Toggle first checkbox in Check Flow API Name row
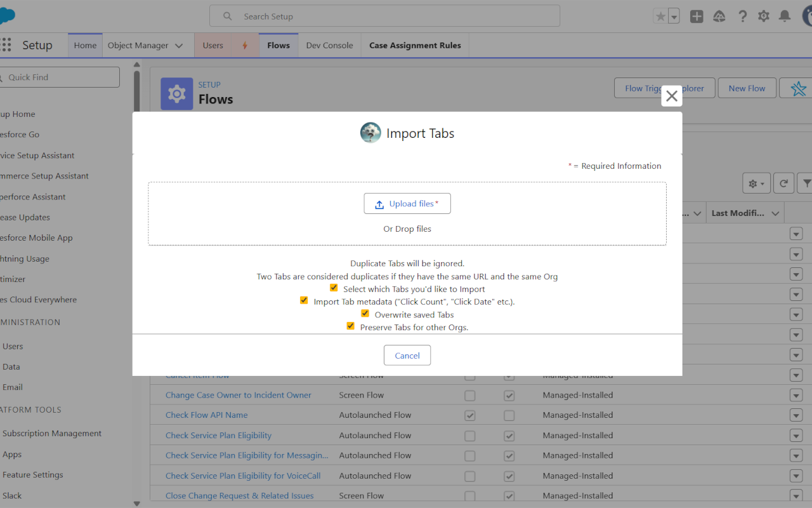This screenshot has height=508, width=812. pos(469,415)
